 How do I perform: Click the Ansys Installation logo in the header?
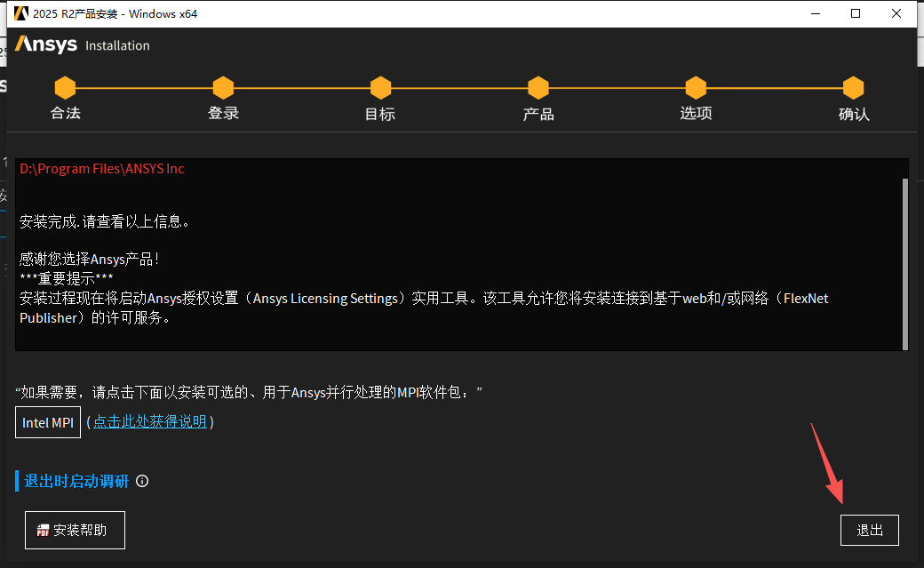pyautogui.click(x=82, y=44)
